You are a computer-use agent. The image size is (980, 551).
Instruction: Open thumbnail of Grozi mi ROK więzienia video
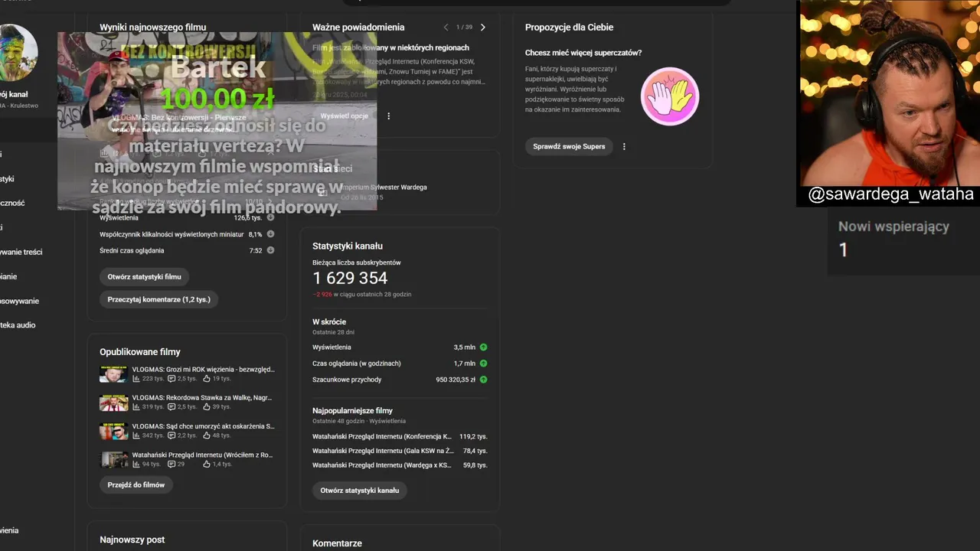click(x=113, y=373)
